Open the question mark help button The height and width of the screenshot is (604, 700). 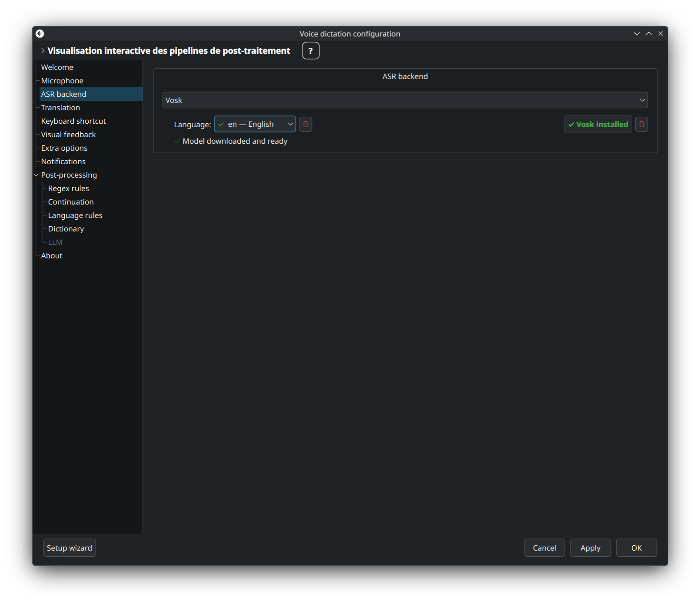(311, 51)
